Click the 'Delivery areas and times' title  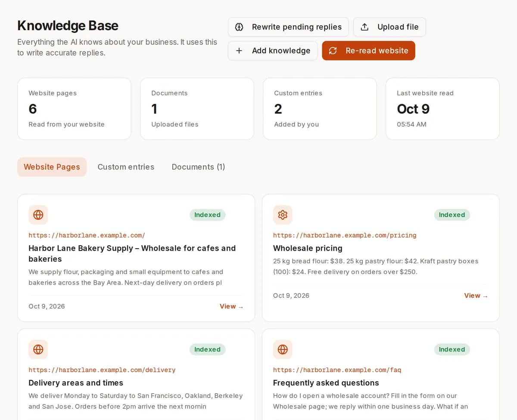tap(76, 383)
